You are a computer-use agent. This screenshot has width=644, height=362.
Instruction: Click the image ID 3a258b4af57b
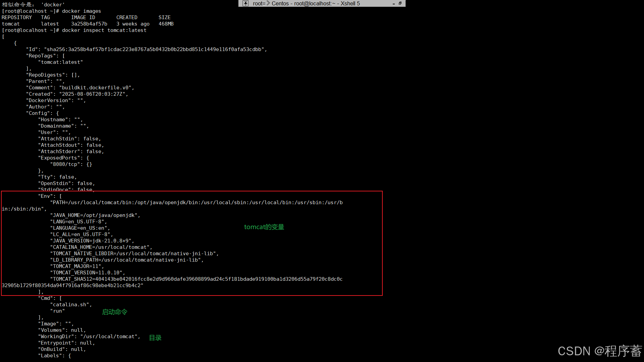tap(89, 24)
